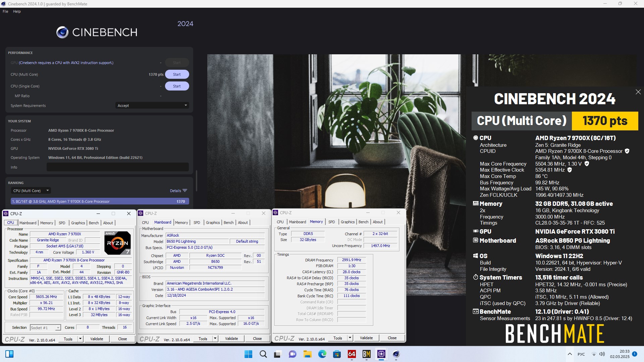Image resolution: width=644 pixels, height=362 pixels.
Task: Open the Cinebench icon on taskbar
Action: pyautogui.click(x=396, y=354)
